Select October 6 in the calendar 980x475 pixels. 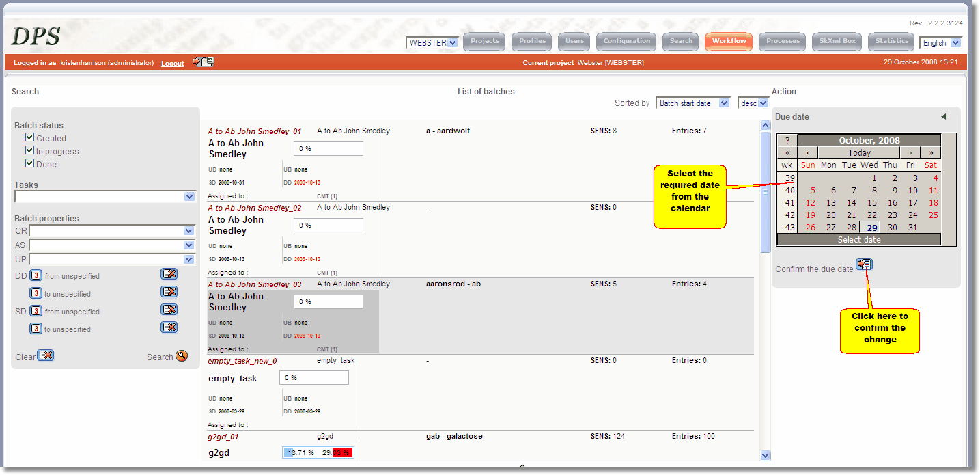(833, 191)
